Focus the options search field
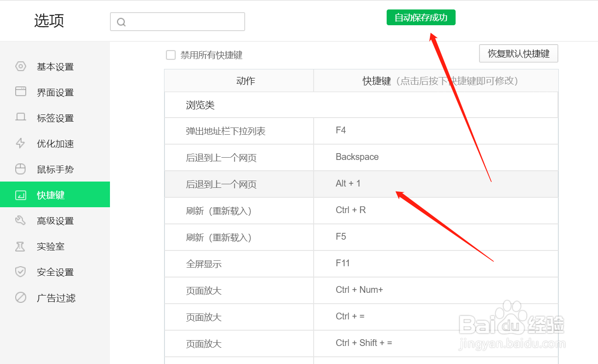 pos(178,22)
